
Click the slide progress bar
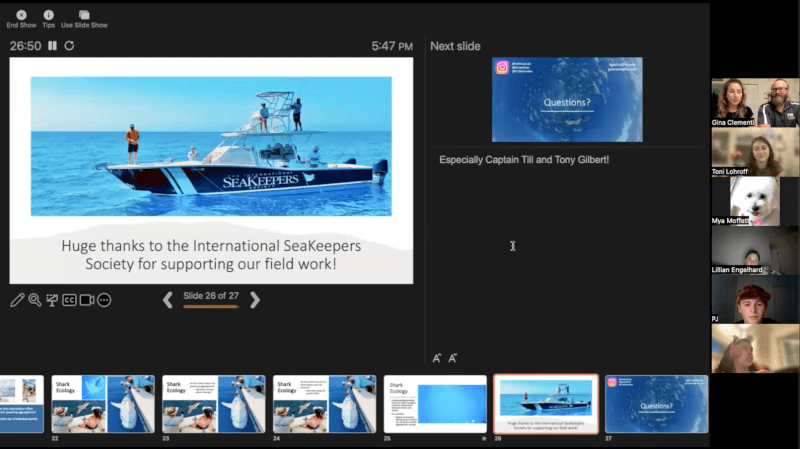pos(211,307)
